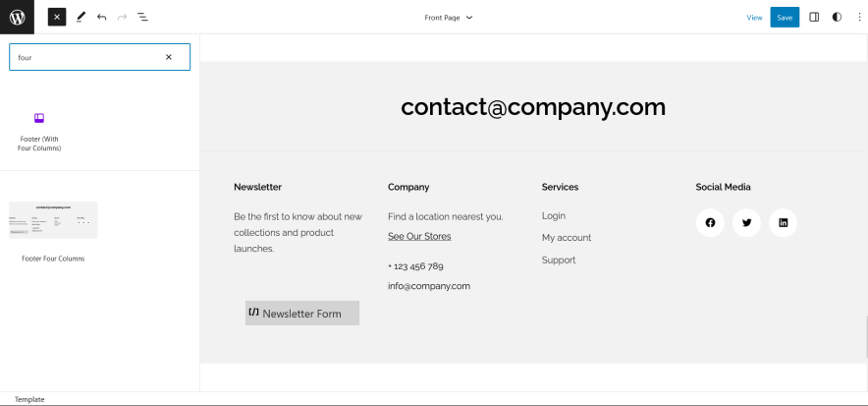Redo the last change

[x=122, y=17]
